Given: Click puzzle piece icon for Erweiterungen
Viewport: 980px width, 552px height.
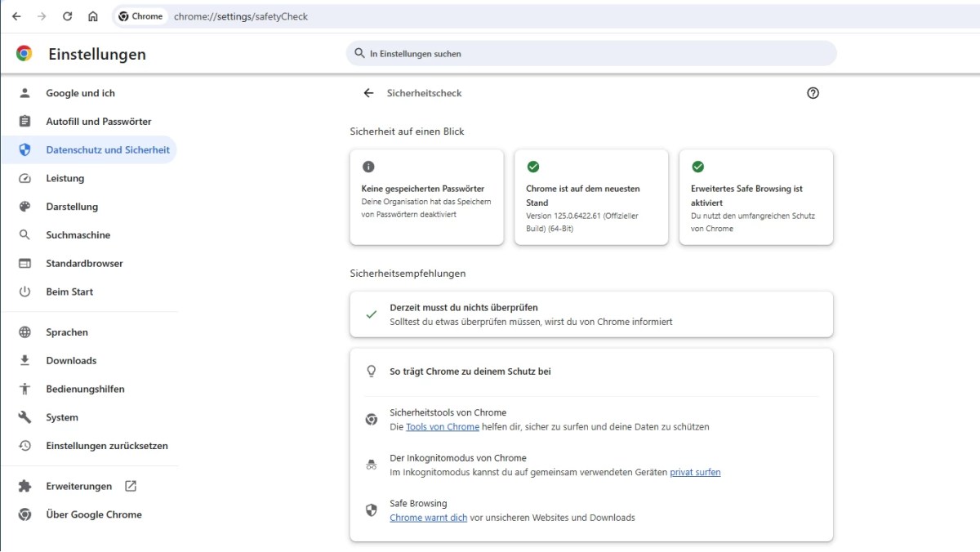Looking at the screenshot, I should [24, 487].
